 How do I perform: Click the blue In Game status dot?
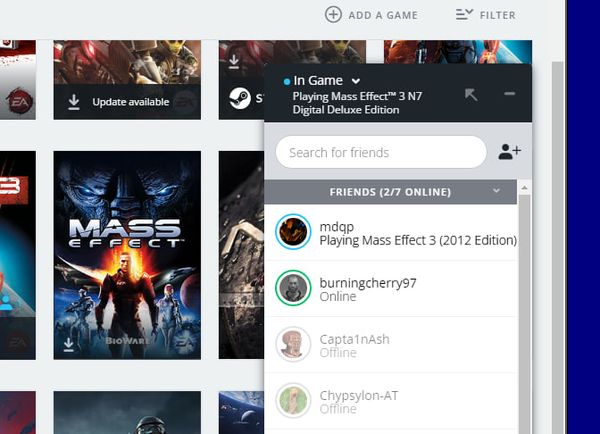click(x=287, y=81)
